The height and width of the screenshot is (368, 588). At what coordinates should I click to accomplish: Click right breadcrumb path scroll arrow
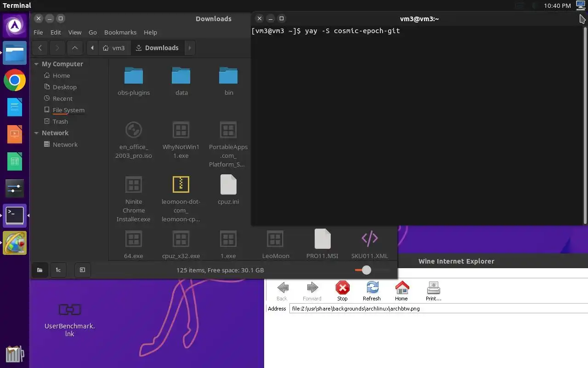point(190,48)
